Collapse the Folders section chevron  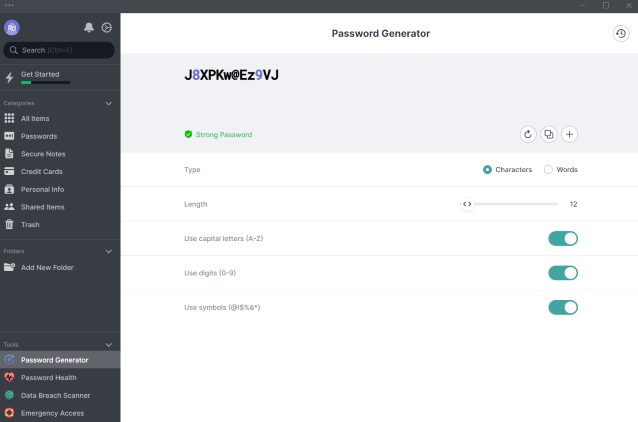(x=109, y=251)
